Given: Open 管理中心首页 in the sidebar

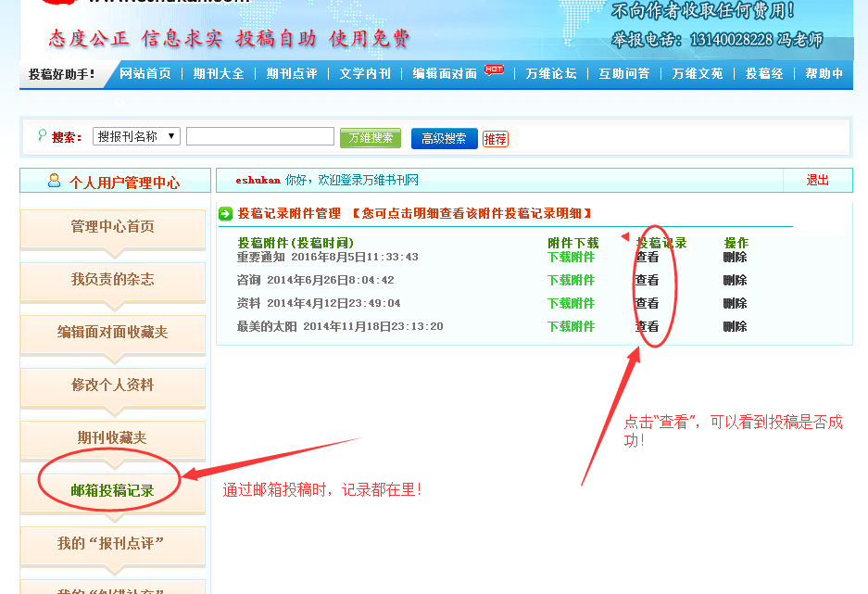Looking at the screenshot, I should pyautogui.click(x=112, y=227).
